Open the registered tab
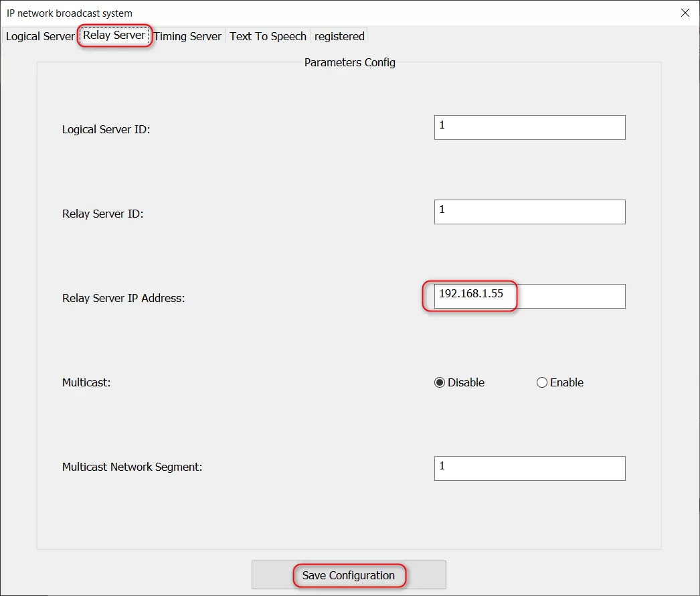This screenshot has height=596, width=700. point(339,36)
